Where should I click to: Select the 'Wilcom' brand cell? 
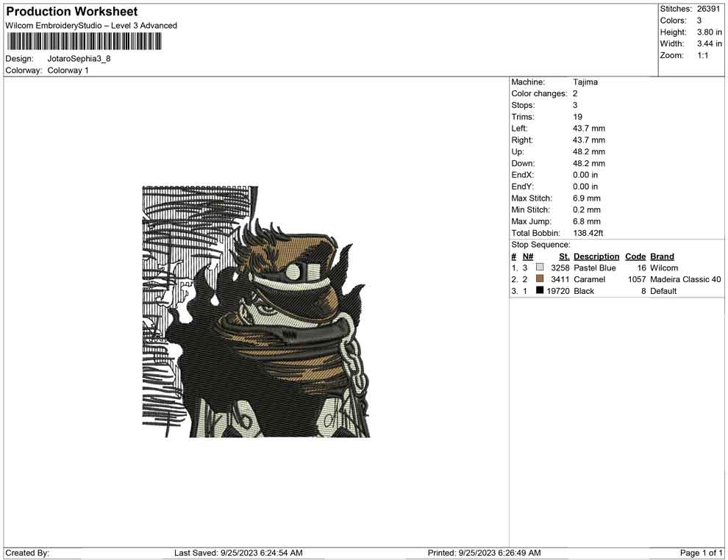coord(664,268)
